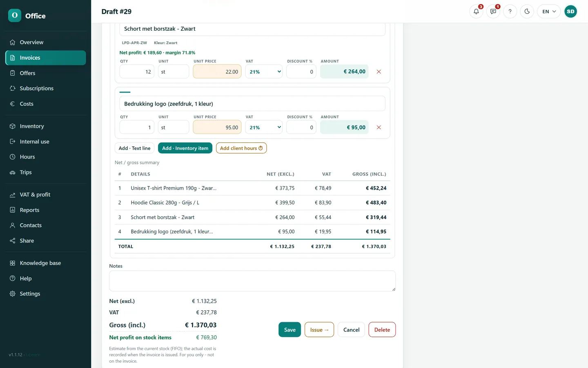
Task: Navigate to Inventory
Action: click(45, 126)
